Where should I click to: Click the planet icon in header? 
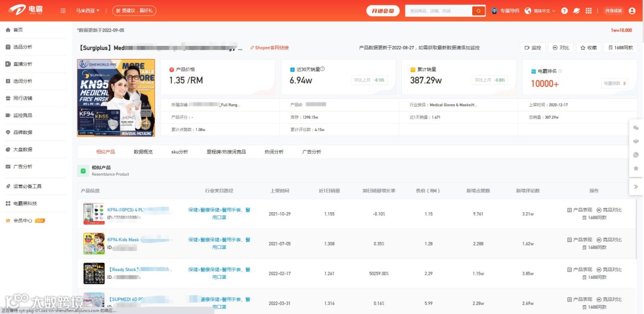pyautogui.click(x=577, y=11)
